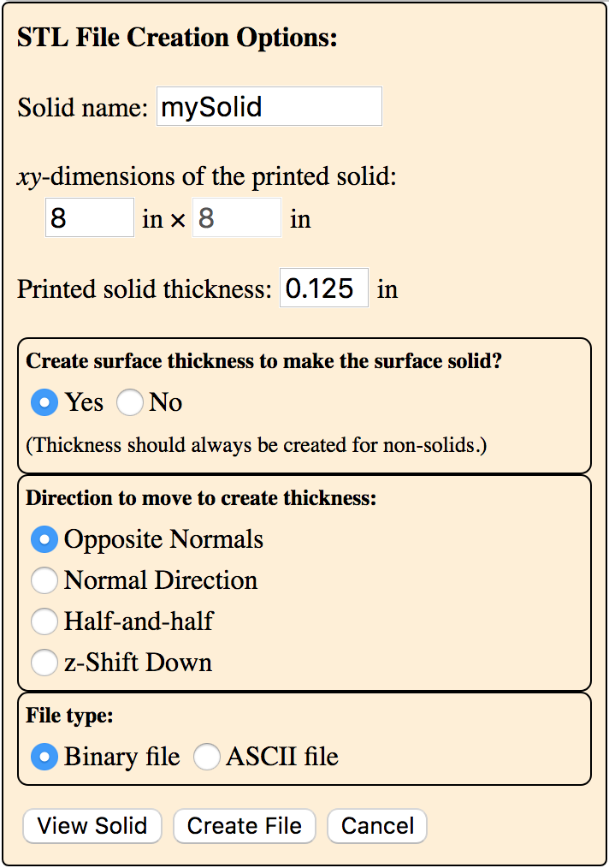Image resolution: width=609 pixels, height=868 pixels.
Task: Click the Create File button
Action: point(245,826)
